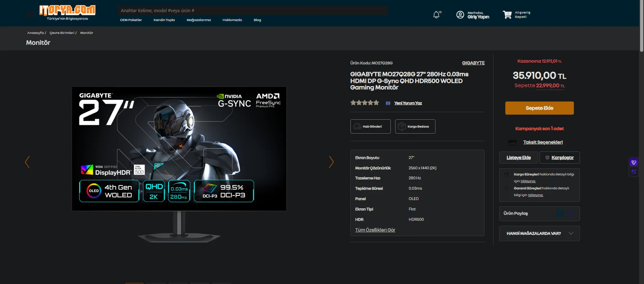This screenshot has height=284, width=644.
Task: Click the Ürün Paylaş label
Action: (516, 213)
